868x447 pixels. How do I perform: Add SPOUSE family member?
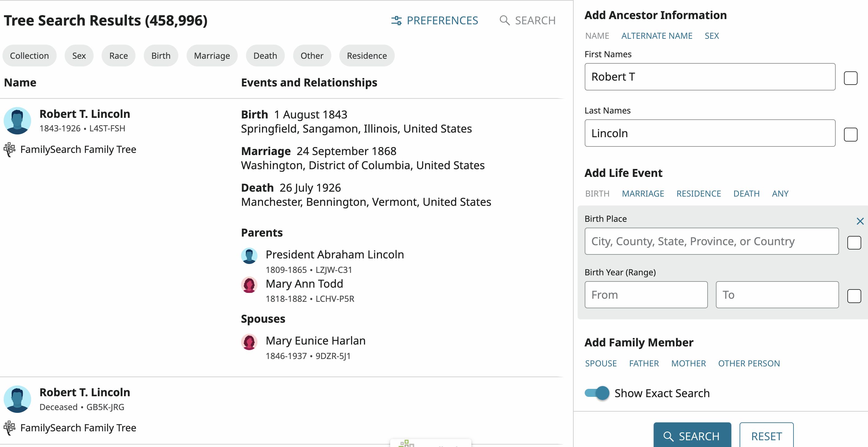tap(601, 364)
